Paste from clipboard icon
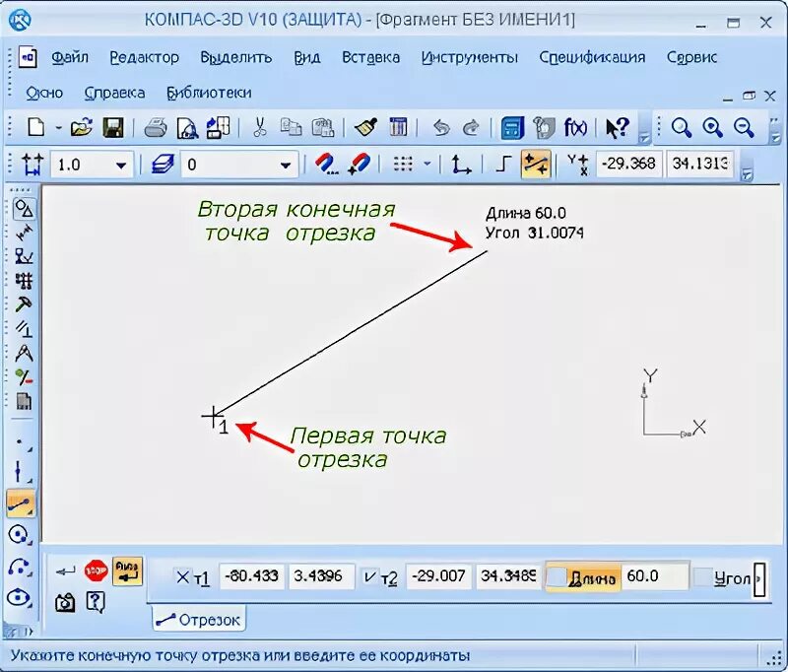The image size is (788, 672). click(x=323, y=128)
